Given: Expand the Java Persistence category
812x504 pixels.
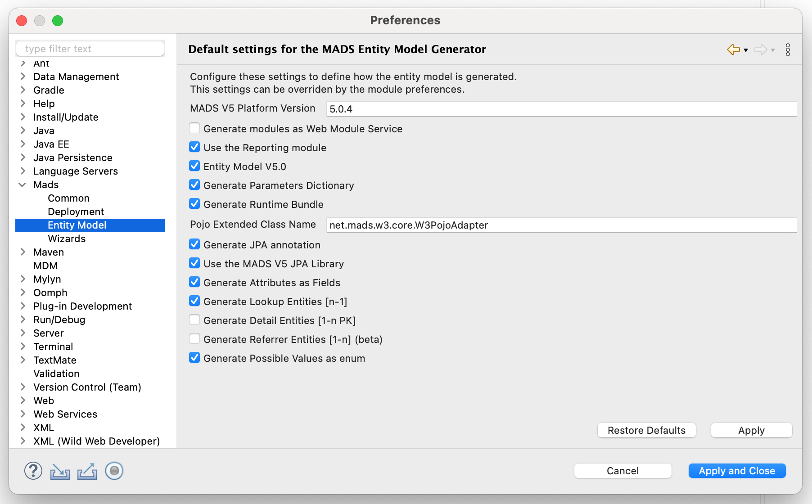Looking at the screenshot, I should tap(23, 157).
